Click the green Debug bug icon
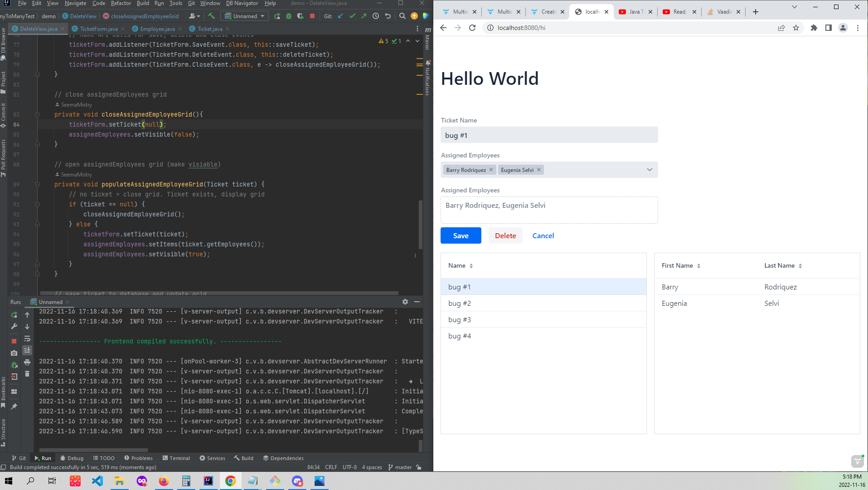 [289, 16]
